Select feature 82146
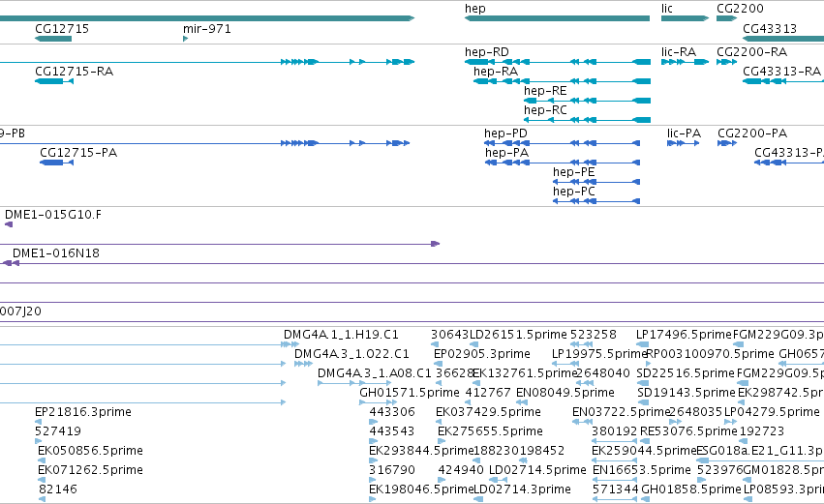The image size is (824, 504). pyautogui.click(x=58, y=489)
